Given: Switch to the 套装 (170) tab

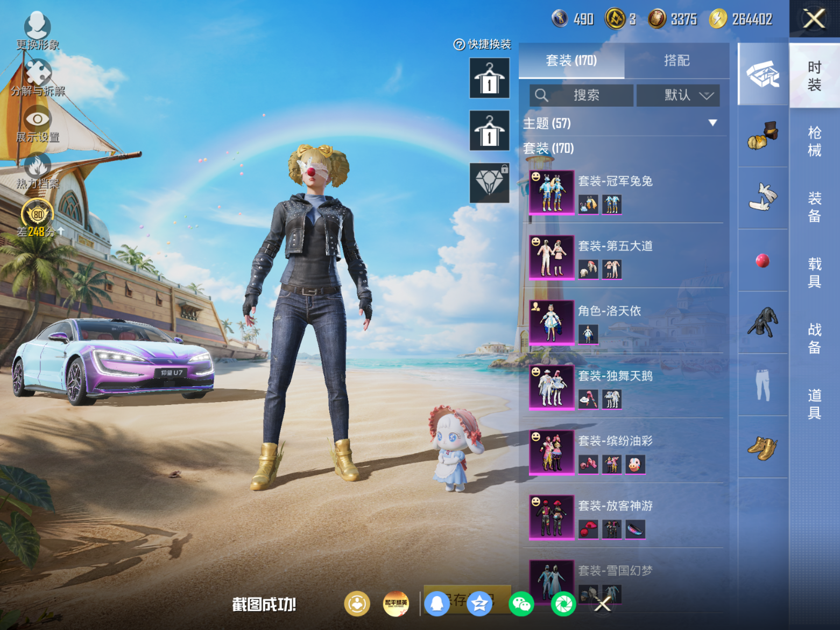Looking at the screenshot, I should point(571,60).
